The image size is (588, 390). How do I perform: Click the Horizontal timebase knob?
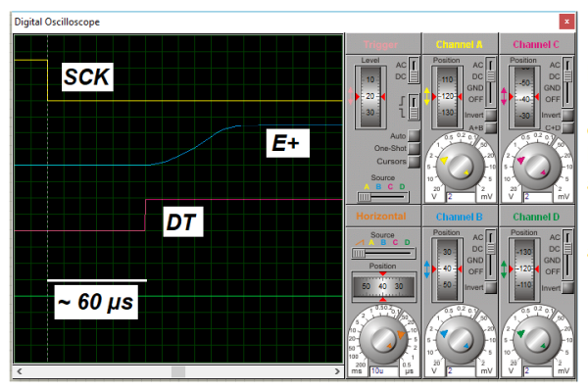[383, 340]
